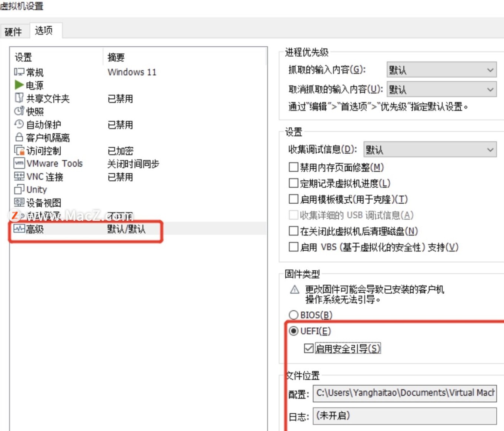Image resolution: width=504 pixels, height=431 pixels.
Task: Check 在关闭此虚拟机后清理磁盘(N)
Action: (293, 231)
